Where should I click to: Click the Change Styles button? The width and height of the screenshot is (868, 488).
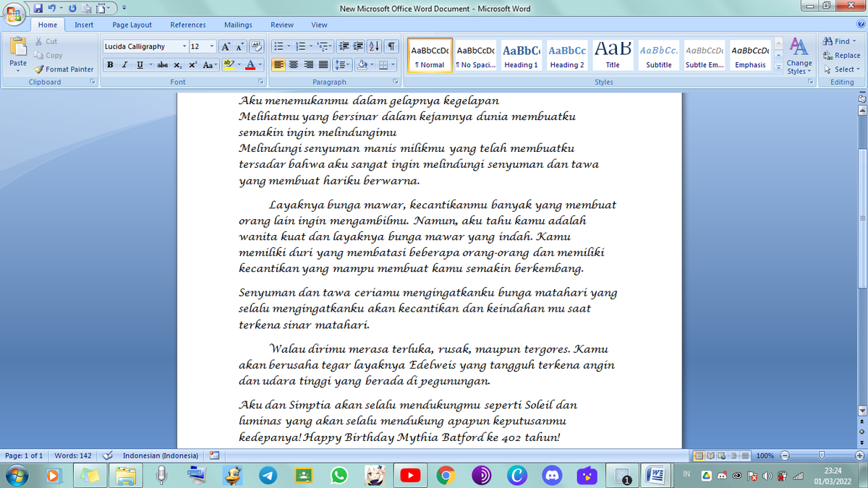click(x=799, y=56)
